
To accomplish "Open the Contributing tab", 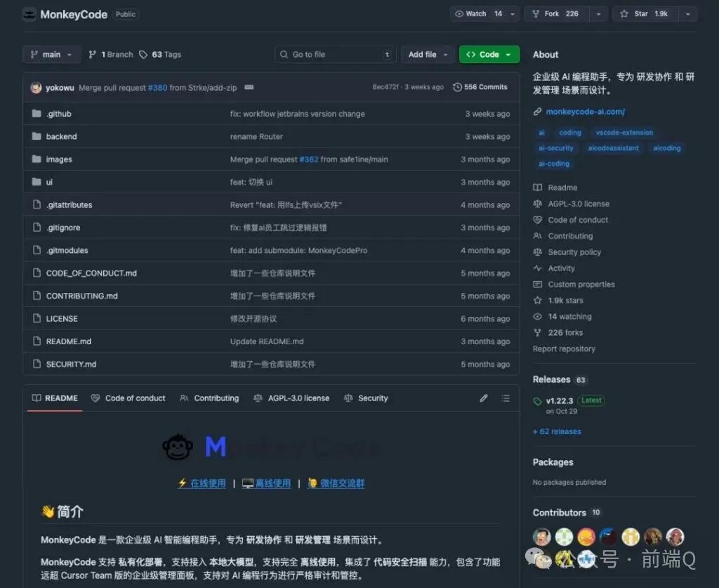I will tap(216, 398).
